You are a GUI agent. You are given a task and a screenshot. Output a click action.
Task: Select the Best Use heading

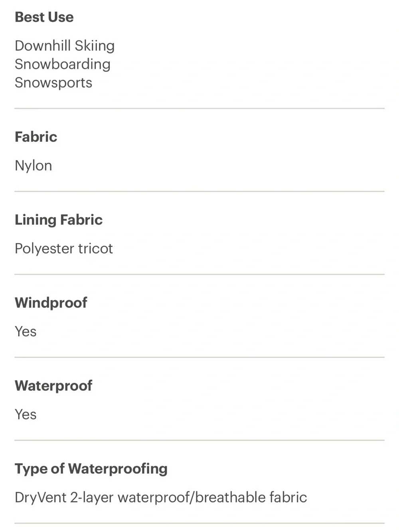pyautogui.click(x=44, y=17)
